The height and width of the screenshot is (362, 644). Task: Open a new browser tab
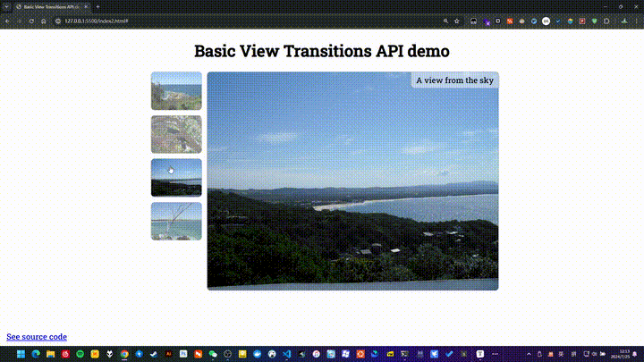[x=98, y=6]
